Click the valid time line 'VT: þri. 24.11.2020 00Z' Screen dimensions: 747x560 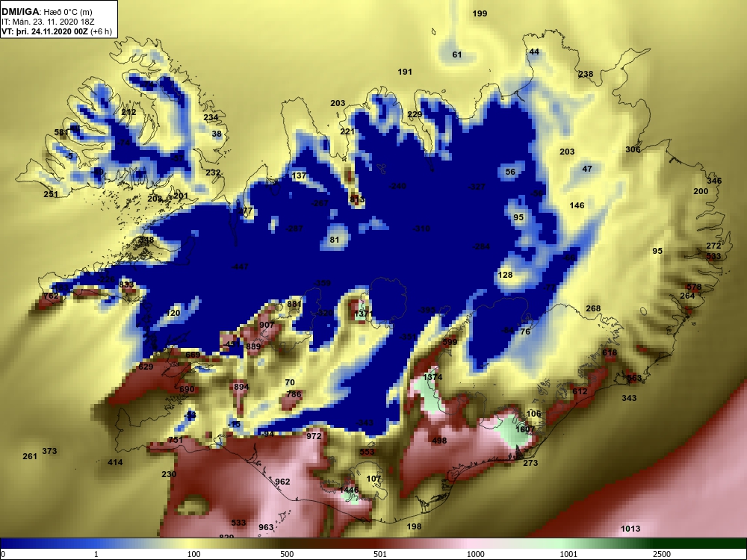tap(44, 32)
